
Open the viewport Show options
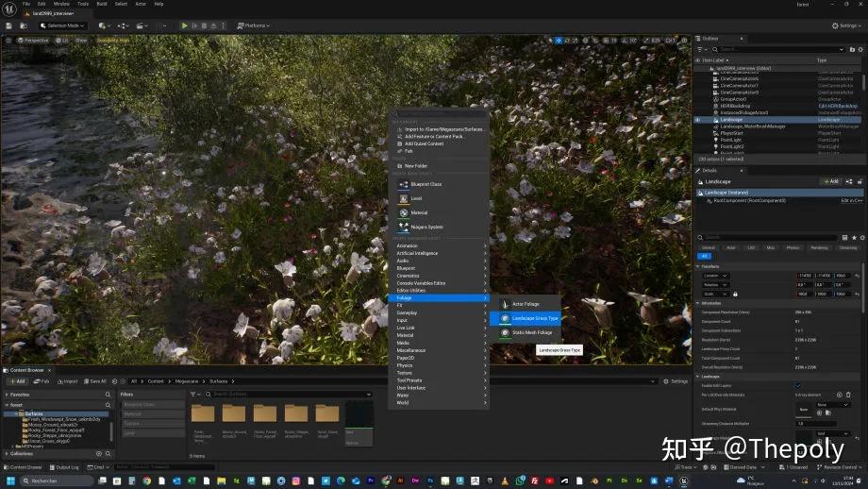pyautogui.click(x=81, y=41)
